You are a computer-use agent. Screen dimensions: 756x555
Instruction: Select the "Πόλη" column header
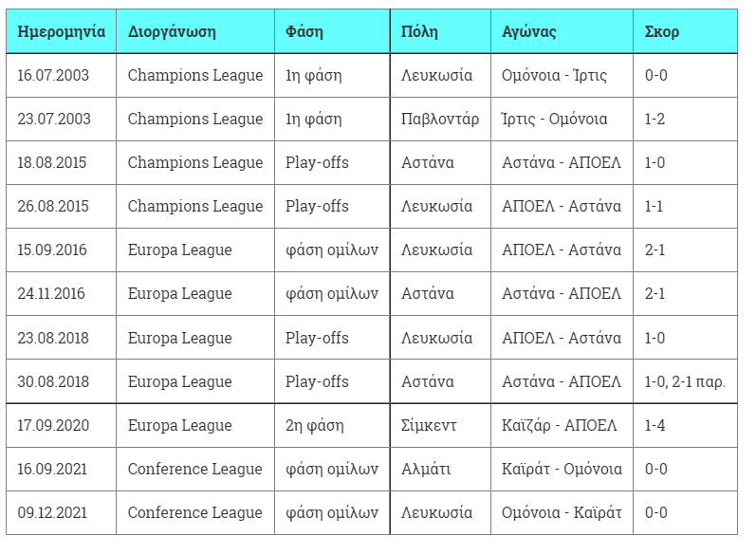click(419, 31)
